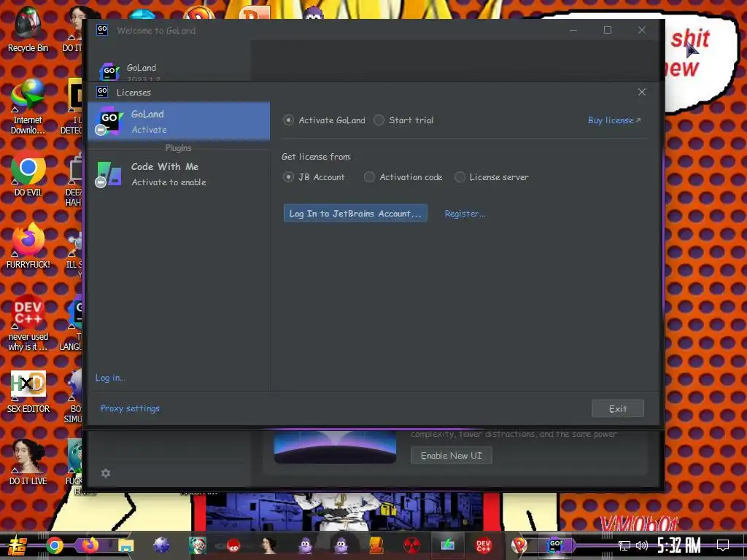The width and height of the screenshot is (747, 560).
Task: Click Log In to JetBrains Account button
Action: 355,214
